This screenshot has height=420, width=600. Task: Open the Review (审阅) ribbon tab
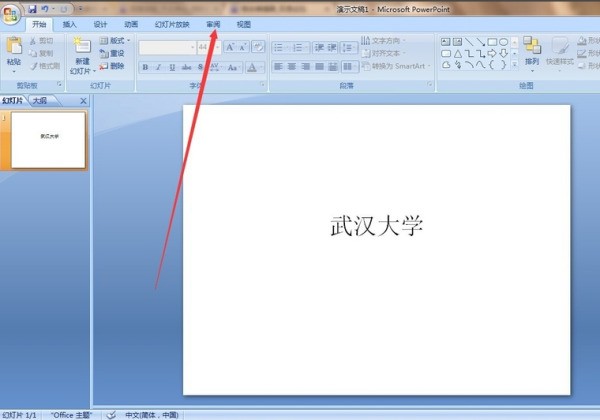point(213,24)
